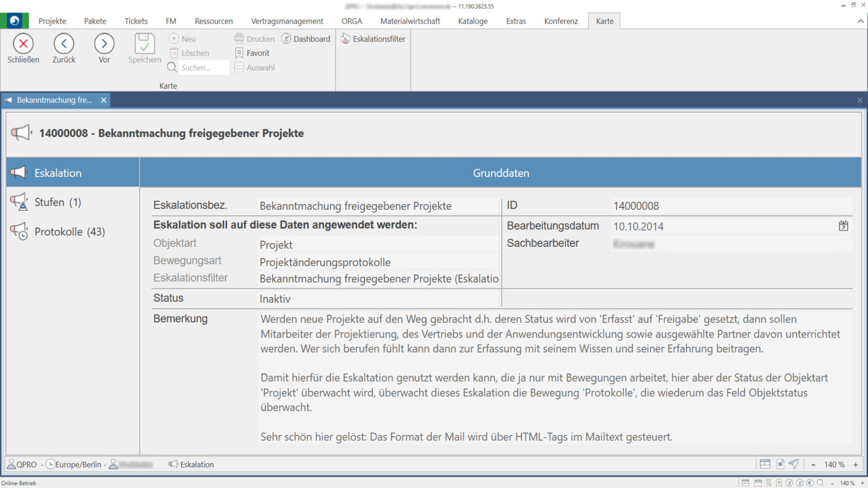868x488 pixels.
Task: Add record to Favorit bookmarks
Action: 252,53
